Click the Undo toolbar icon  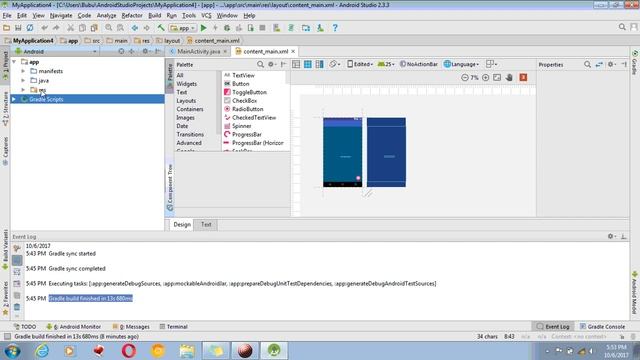(x=44, y=28)
